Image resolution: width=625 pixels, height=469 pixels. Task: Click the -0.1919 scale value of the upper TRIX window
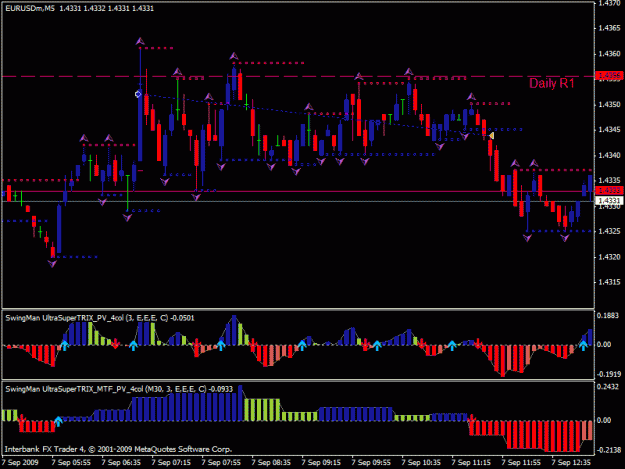(x=609, y=374)
